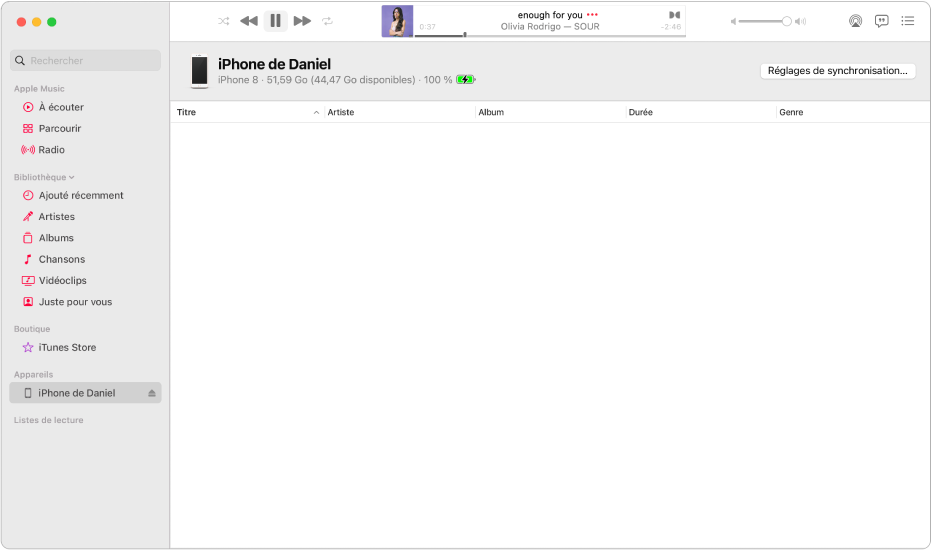The image size is (931, 551).
Task: Sort by the Album column
Action: click(x=551, y=112)
